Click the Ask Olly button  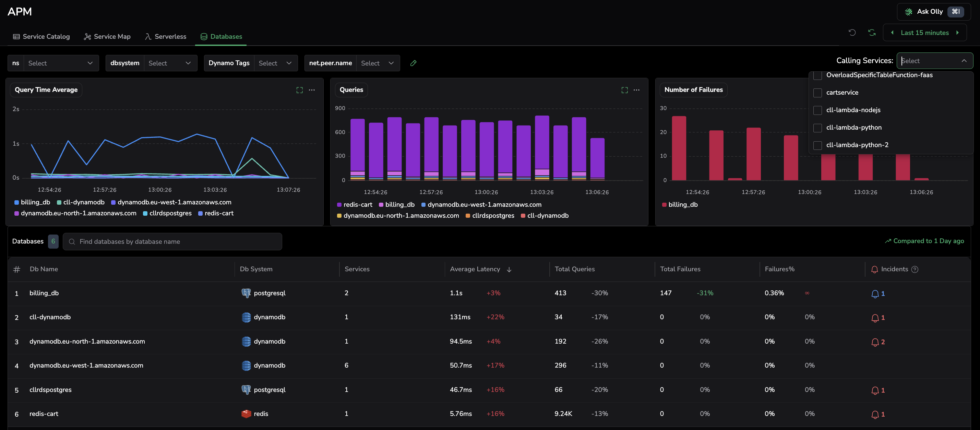point(934,12)
